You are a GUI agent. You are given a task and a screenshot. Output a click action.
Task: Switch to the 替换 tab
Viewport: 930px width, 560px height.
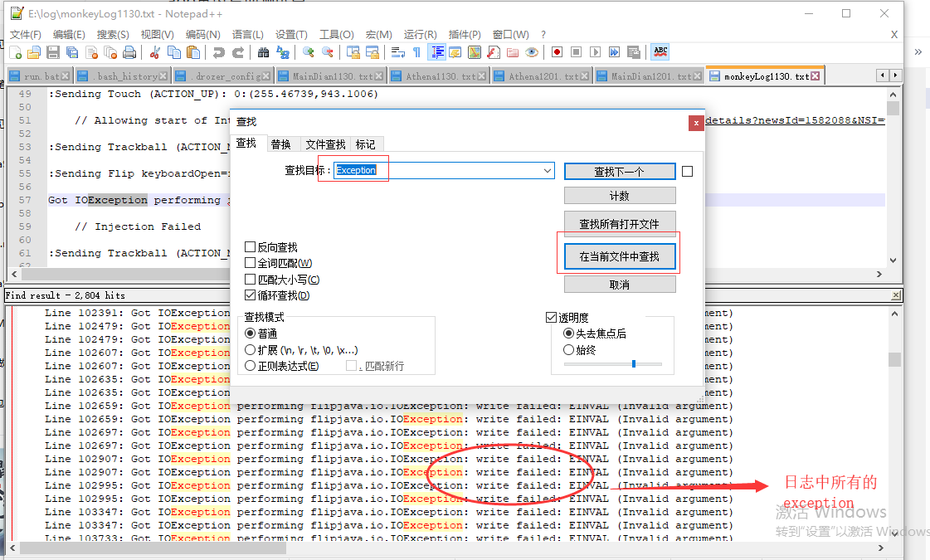(x=283, y=143)
